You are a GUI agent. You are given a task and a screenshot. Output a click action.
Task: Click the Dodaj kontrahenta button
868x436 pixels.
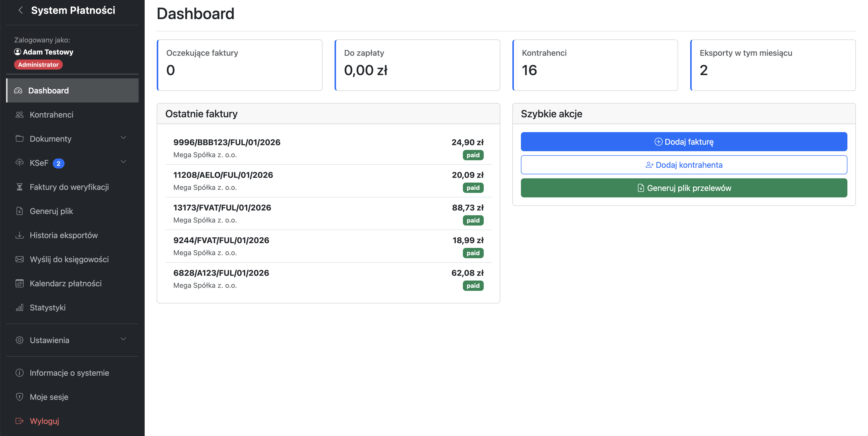pyautogui.click(x=684, y=165)
